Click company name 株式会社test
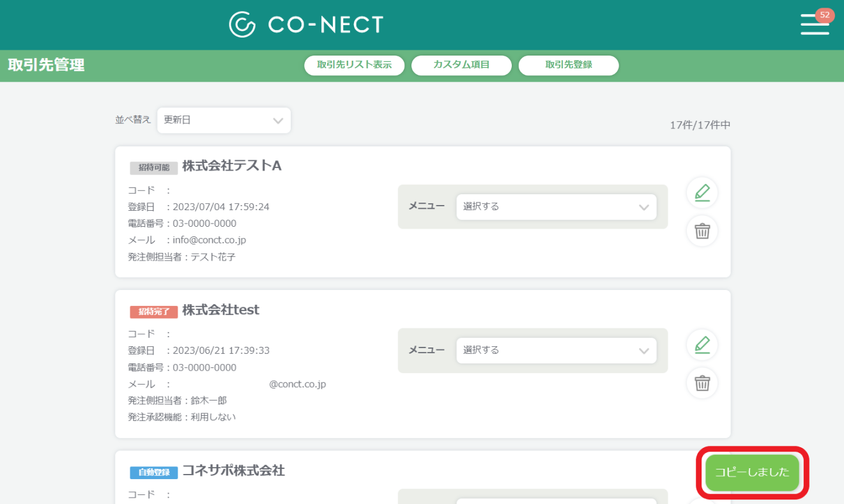This screenshot has width=844, height=504. tap(221, 310)
